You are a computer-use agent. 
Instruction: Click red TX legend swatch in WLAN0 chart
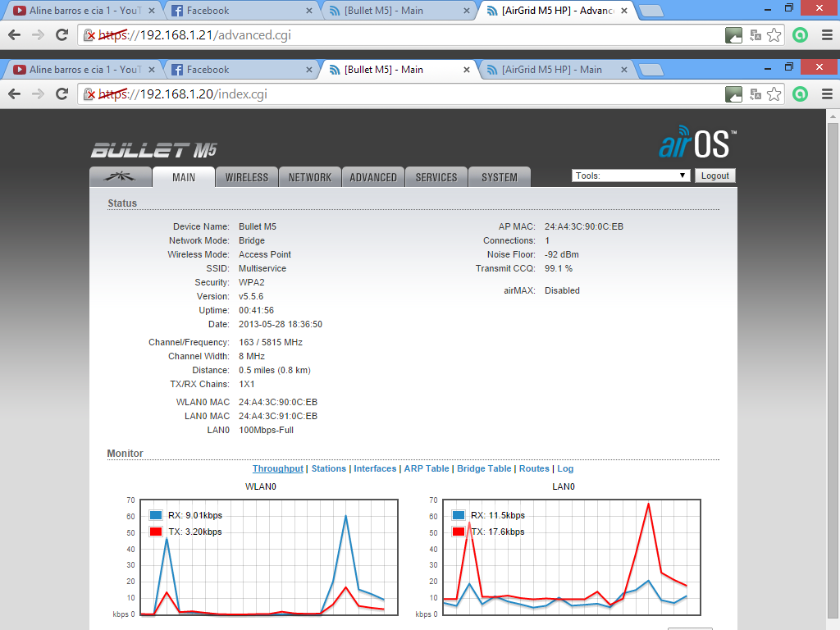coord(156,532)
